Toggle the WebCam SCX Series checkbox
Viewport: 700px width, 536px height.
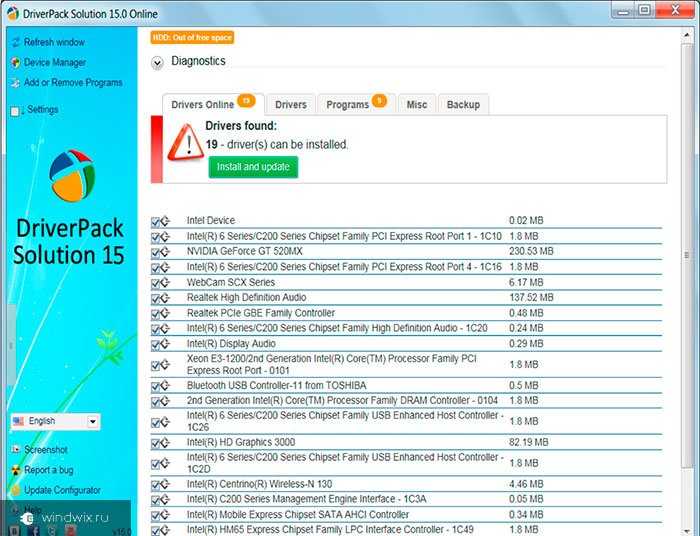(155, 283)
